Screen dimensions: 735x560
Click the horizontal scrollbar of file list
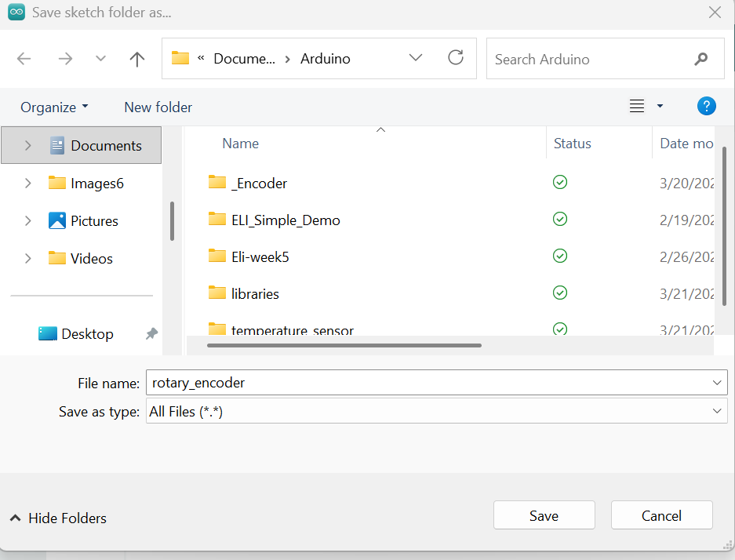(x=344, y=345)
